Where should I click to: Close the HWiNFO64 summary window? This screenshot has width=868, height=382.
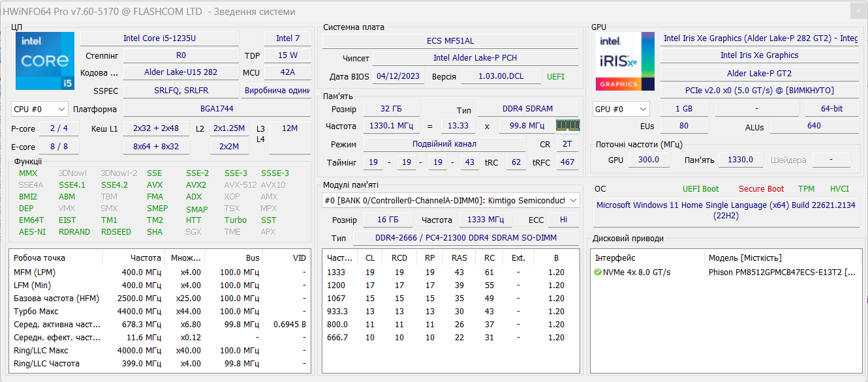858,11
